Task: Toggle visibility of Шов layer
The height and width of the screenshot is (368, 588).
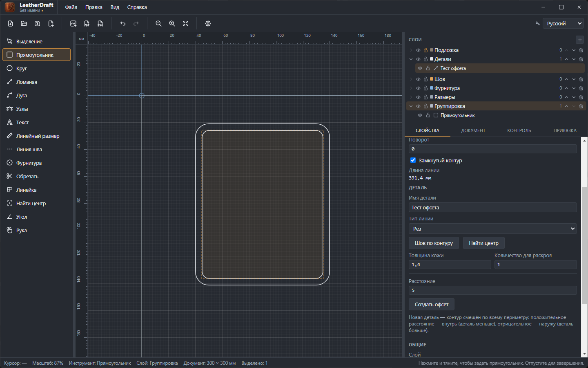Action: tap(418, 79)
